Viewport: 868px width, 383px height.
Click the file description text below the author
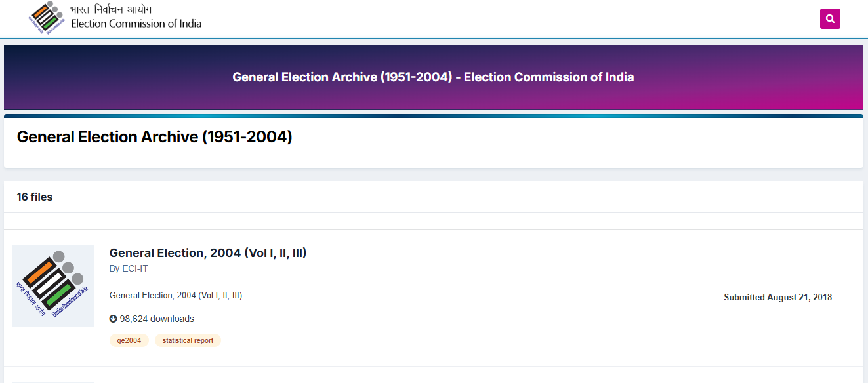pyautogui.click(x=175, y=295)
